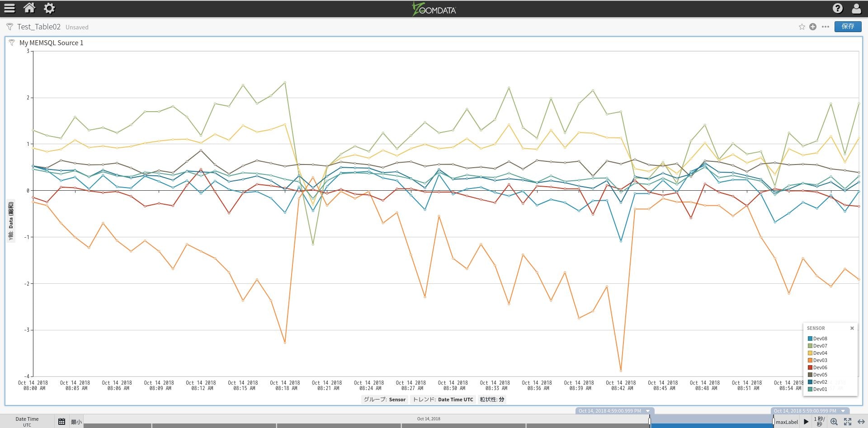Screen dimensions: 868x428
Task: Open the calendar icon in time bar
Action: coord(62,421)
